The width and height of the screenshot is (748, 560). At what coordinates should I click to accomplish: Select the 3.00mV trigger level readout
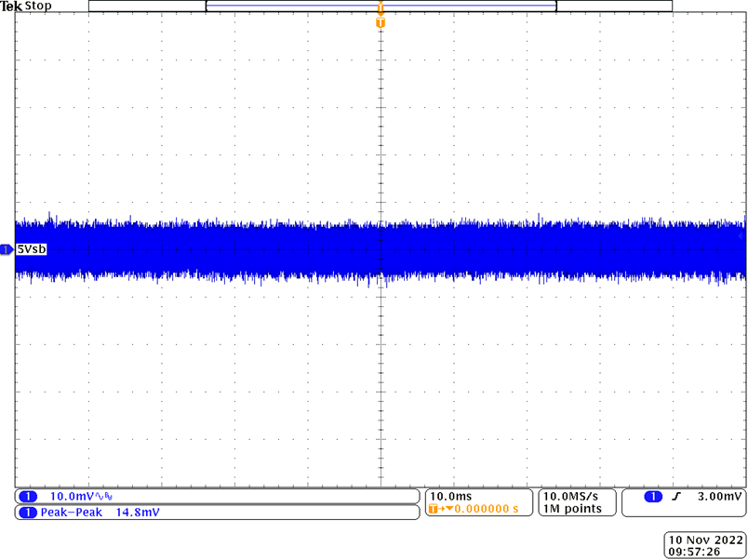pos(719,498)
